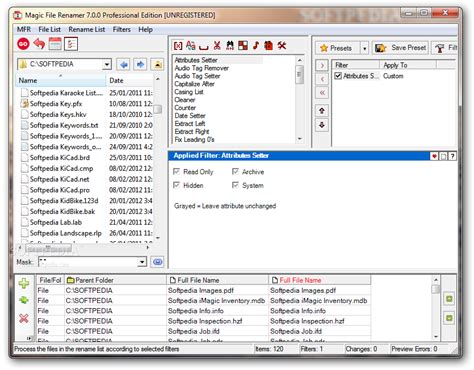This screenshot has height=370, width=474.
Task: Navigate back with the blue left arrow
Action: [124, 64]
